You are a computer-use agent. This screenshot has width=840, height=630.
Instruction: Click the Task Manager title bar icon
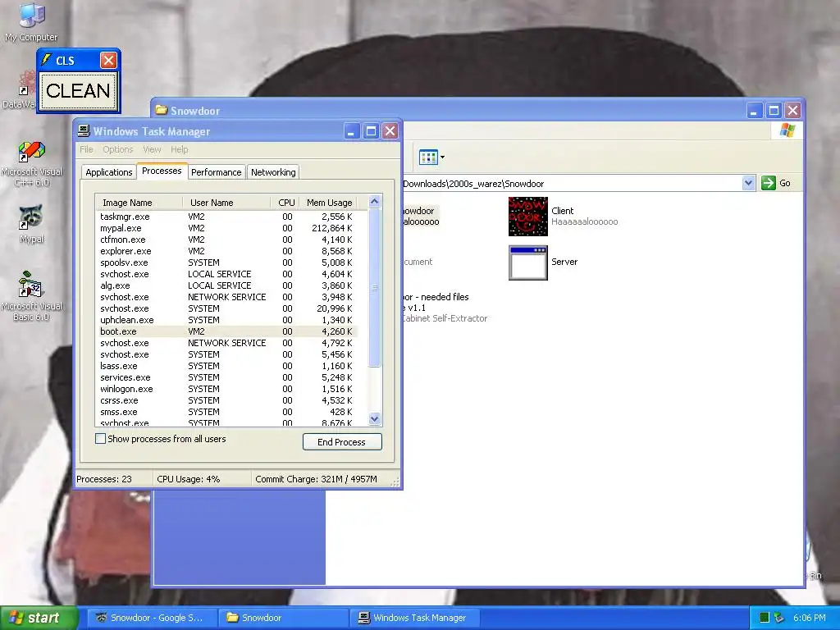(x=84, y=130)
